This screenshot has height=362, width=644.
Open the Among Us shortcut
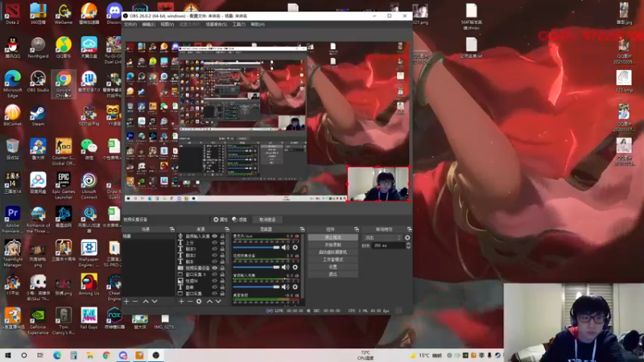coord(89,285)
